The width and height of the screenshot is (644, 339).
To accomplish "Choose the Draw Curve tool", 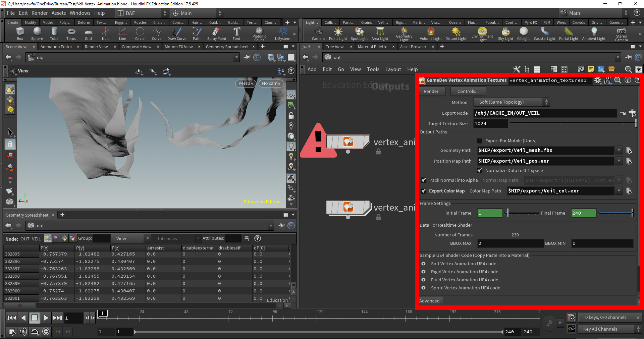I will pos(177,34).
